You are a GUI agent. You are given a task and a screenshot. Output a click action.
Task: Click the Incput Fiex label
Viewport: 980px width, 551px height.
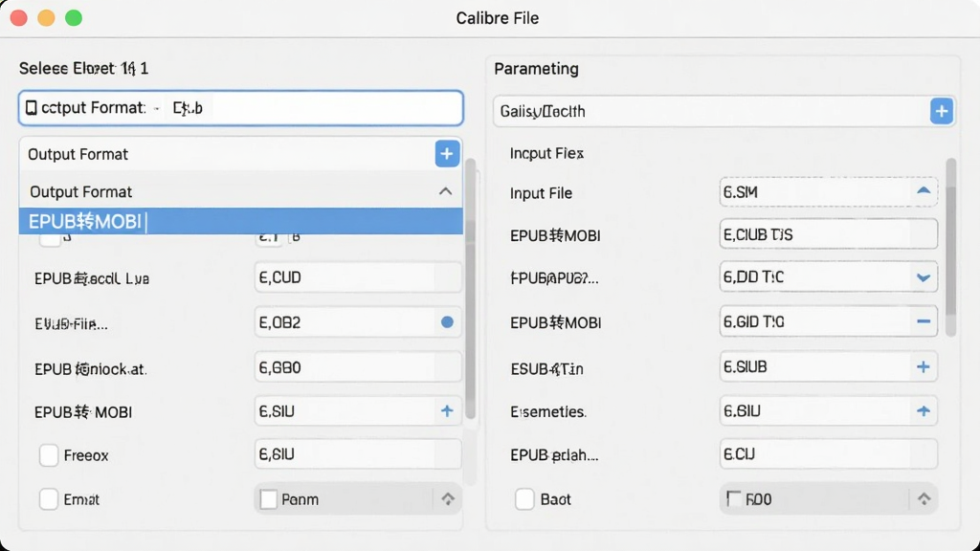[546, 154]
